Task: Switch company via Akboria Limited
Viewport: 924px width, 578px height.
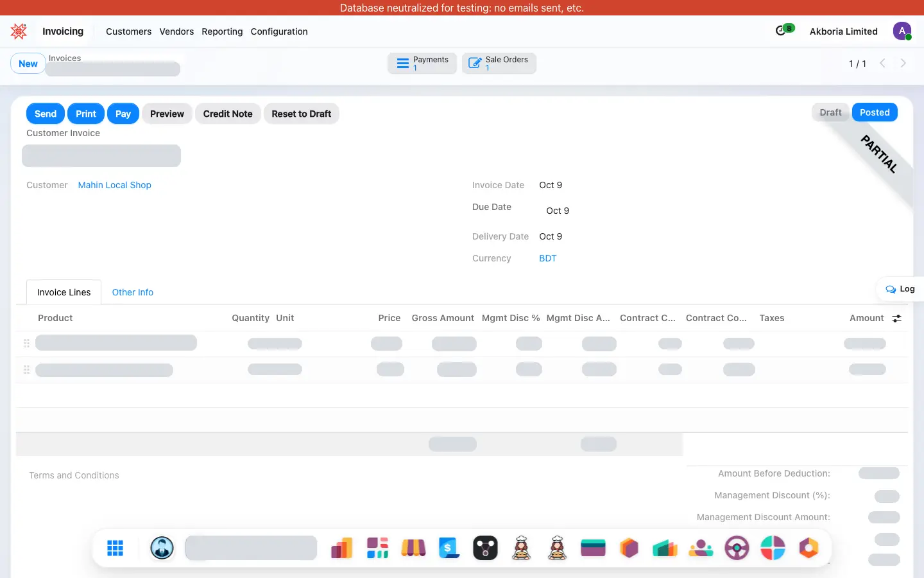Action: pyautogui.click(x=843, y=31)
